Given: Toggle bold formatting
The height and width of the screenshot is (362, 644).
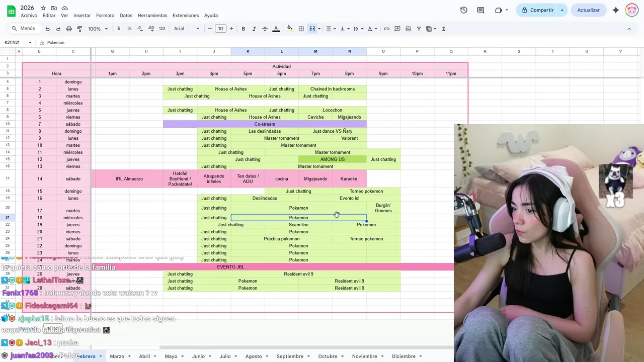Looking at the screenshot, I should click(244, 29).
